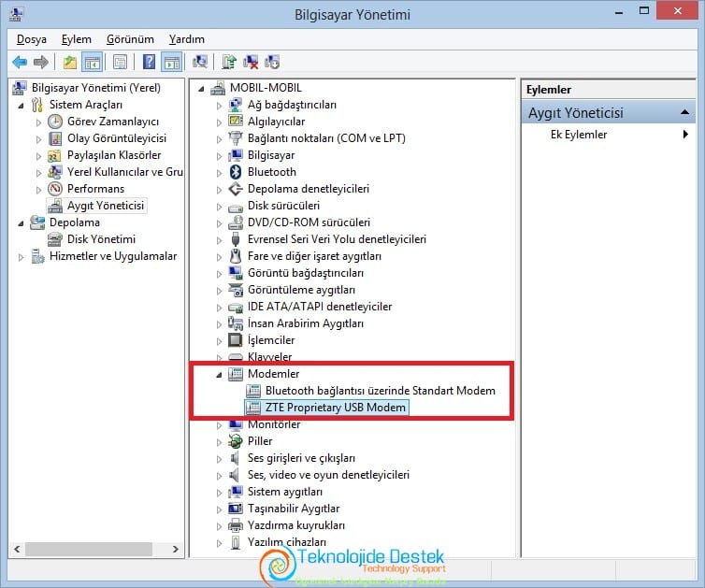This screenshot has width=705, height=588.
Task: Click the Properties toolbar icon
Action: tap(120, 62)
